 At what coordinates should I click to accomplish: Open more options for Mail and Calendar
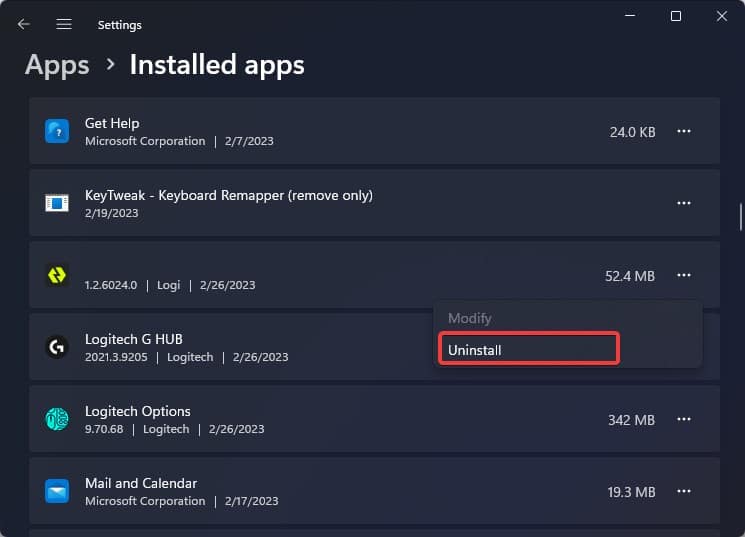click(x=684, y=491)
